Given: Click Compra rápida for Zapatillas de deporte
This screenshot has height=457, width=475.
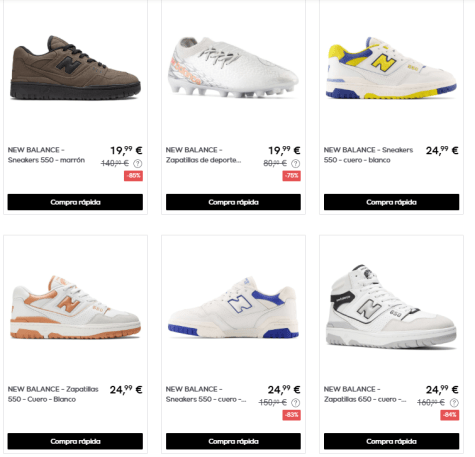Looking at the screenshot, I should (233, 202).
